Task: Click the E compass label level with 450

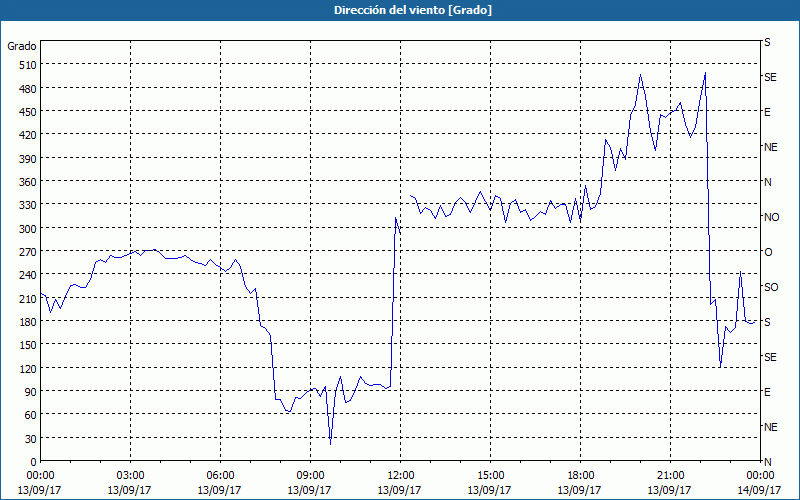Action: [x=767, y=112]
